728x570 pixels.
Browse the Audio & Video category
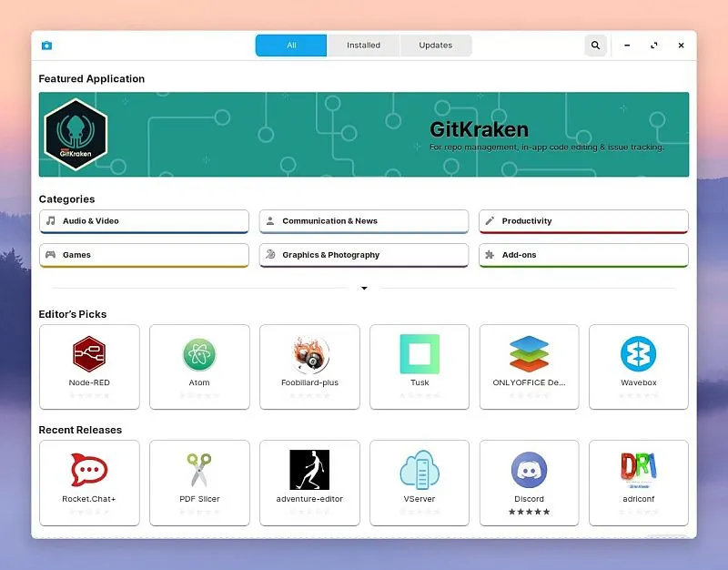click(x=143, y=220)
